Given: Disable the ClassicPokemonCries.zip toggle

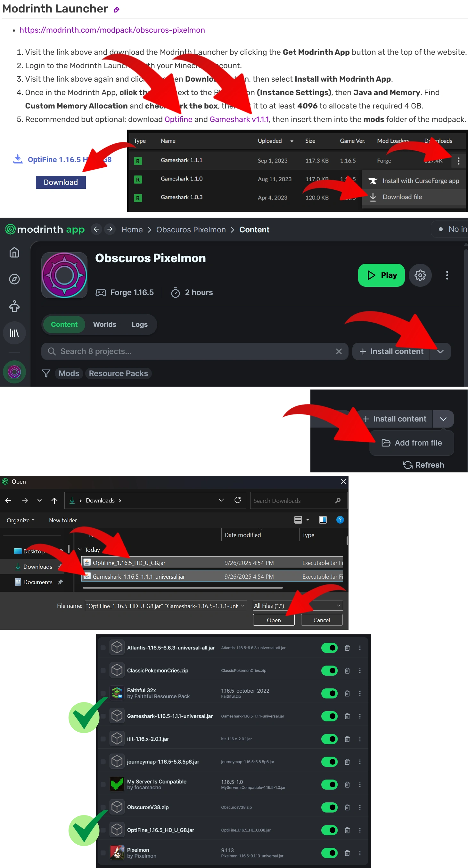Looking at the screenshot, I should point(329,671).
